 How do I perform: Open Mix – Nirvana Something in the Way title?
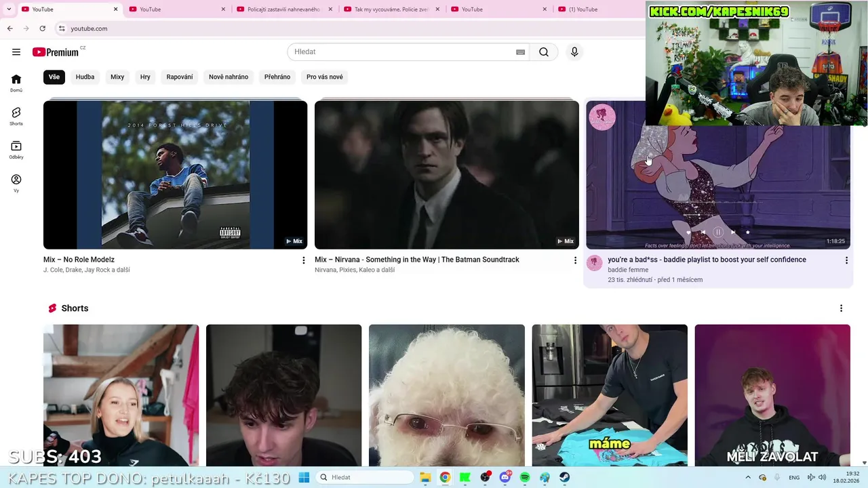(x=417, y=260)
